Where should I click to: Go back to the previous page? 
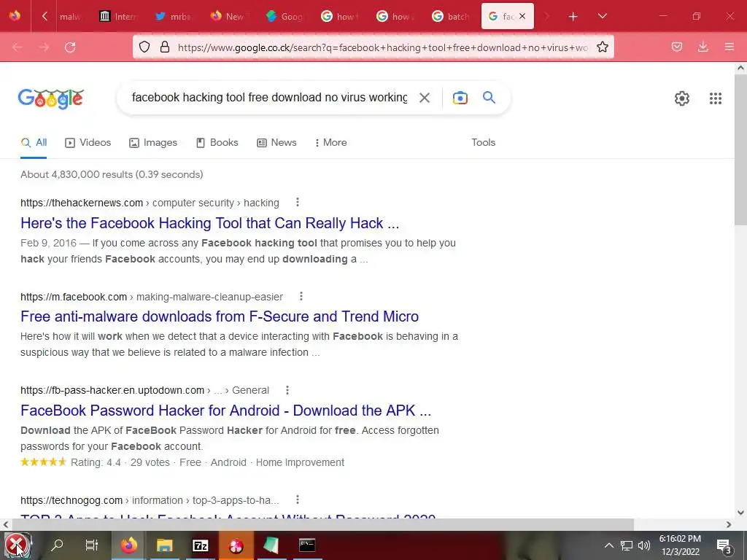[x=18, y=47]
